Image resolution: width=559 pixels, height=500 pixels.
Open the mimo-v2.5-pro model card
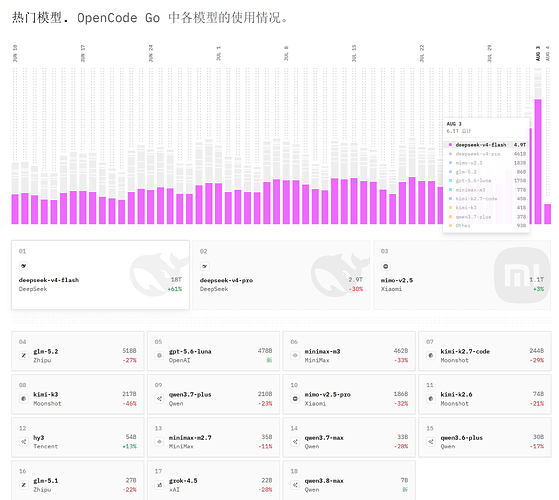tap(349, 394)
